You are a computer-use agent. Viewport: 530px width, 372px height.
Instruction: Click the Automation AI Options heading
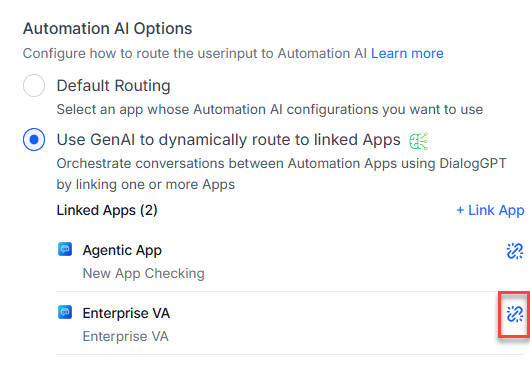click(x=107, y=29)
